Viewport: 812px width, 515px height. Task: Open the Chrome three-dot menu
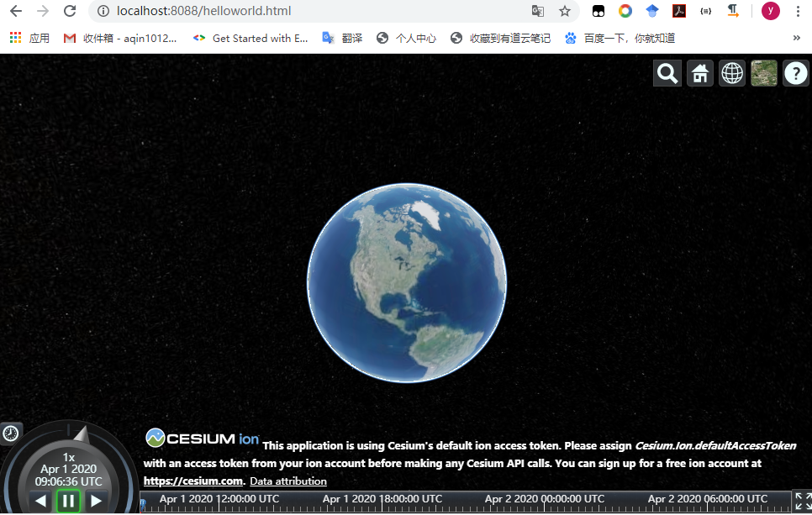click(797, 12)
